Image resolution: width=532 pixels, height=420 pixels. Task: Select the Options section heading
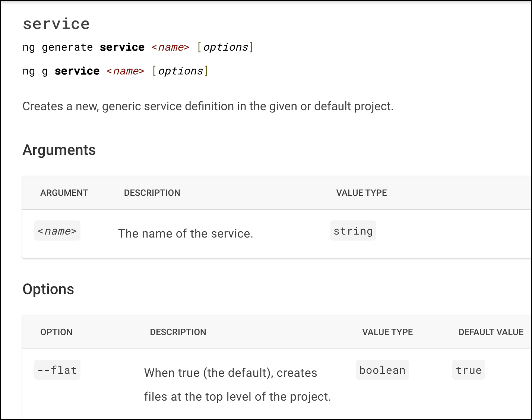pyautogui.click(x=48, y=289)
